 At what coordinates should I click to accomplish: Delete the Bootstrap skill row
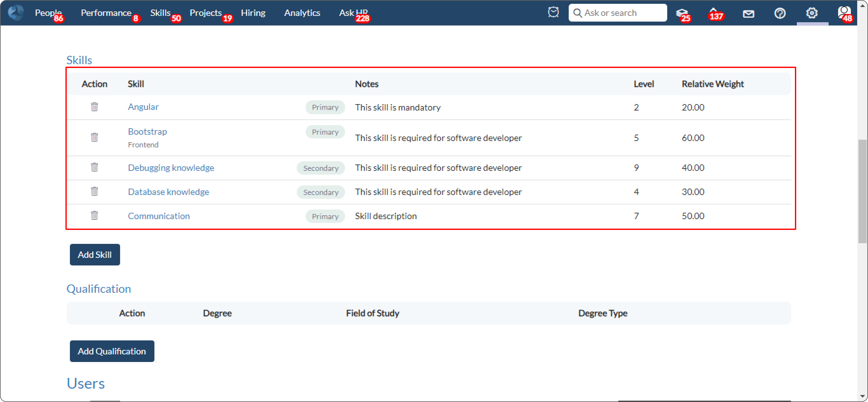pyautogui.click(x=94, y=137)
